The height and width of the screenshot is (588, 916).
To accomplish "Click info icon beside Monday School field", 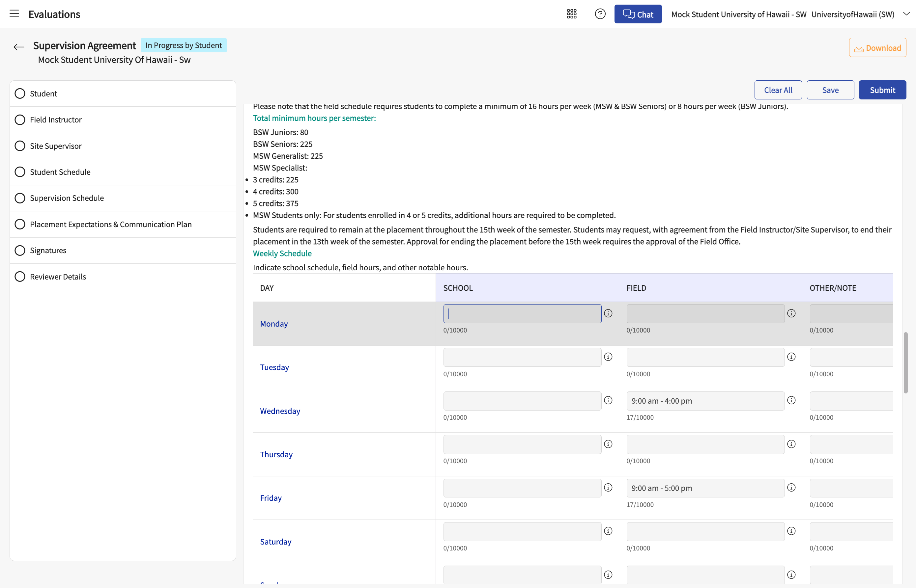I will click(608, 313).
